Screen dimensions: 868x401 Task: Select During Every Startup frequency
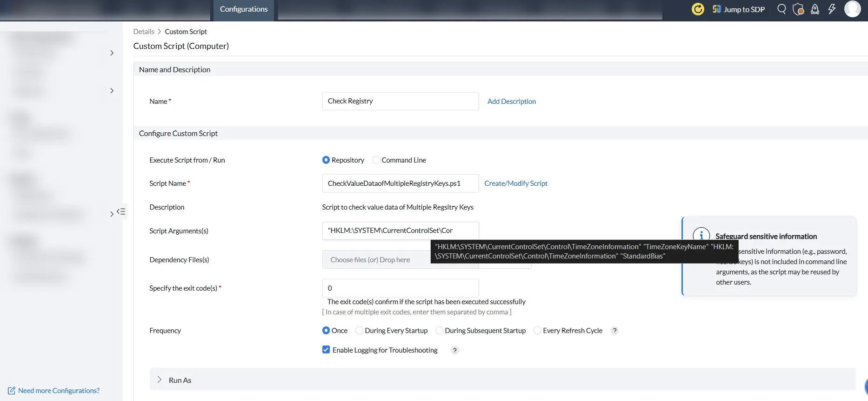(359, 330)
